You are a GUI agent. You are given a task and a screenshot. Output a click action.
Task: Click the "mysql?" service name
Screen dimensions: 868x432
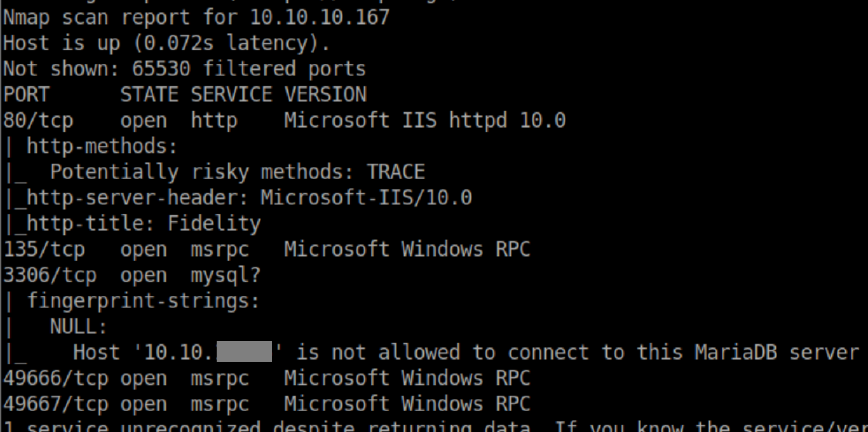[225, 275]
